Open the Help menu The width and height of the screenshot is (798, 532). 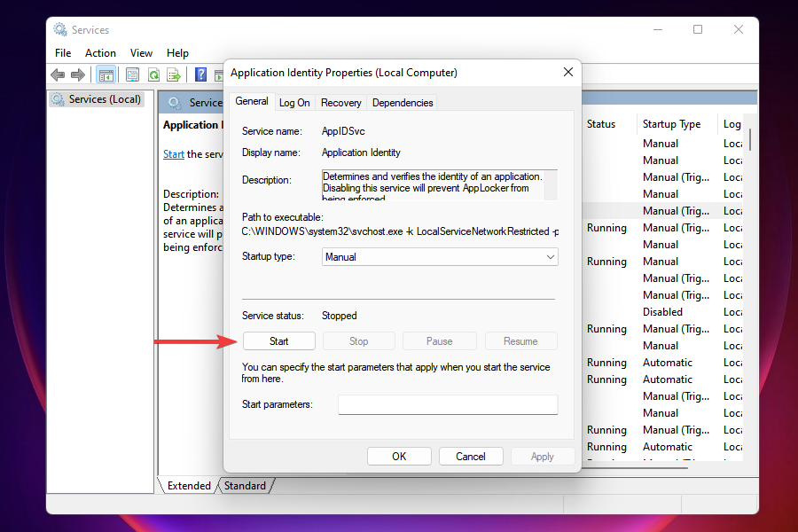177,53
